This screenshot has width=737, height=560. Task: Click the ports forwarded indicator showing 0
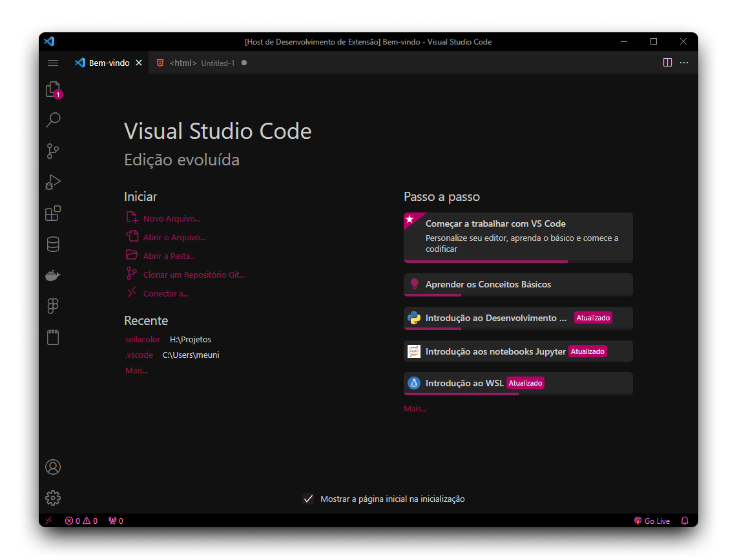tap(116, 521)
